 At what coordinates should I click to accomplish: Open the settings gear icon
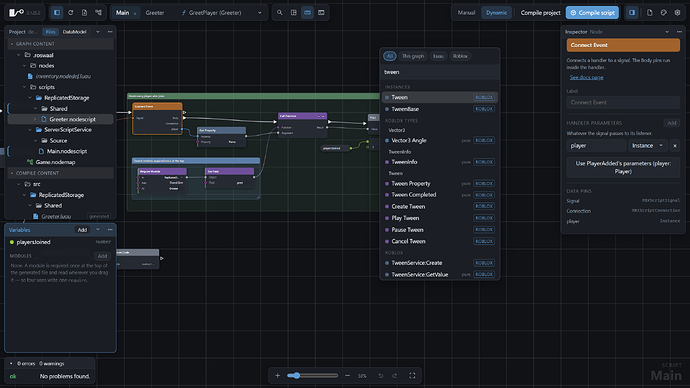tap(677, 13)
